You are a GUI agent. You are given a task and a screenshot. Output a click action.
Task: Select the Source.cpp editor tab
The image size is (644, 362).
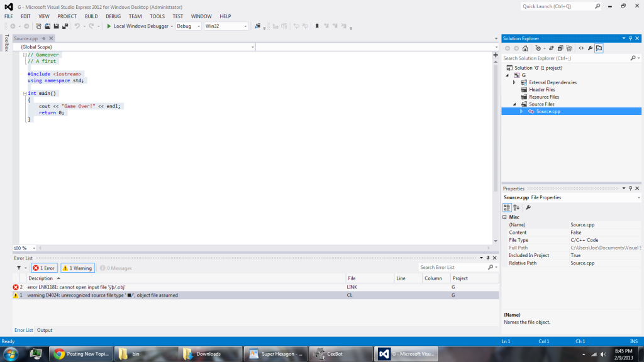[26, 38]
